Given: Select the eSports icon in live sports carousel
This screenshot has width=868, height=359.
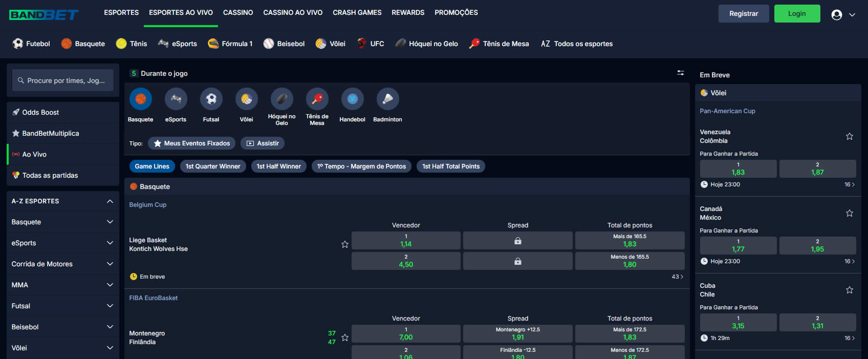Looking at the screenshot, I should coord(176,99).
